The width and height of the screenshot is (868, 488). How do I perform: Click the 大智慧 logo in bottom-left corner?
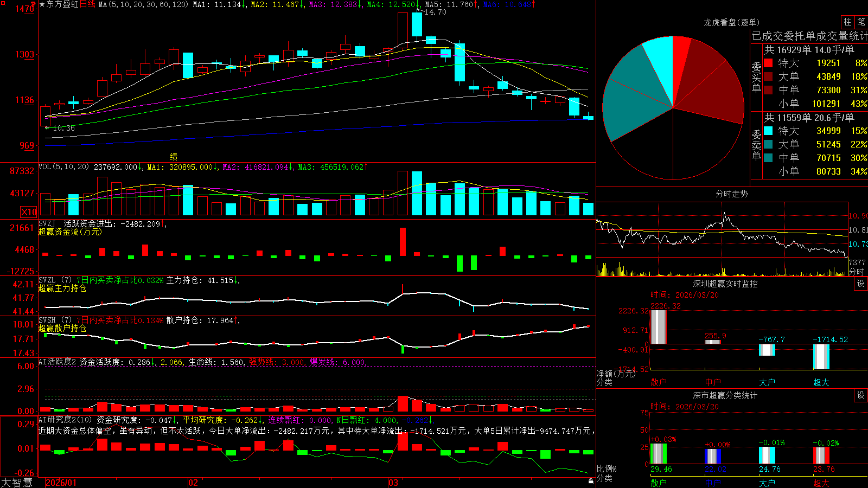17,483
